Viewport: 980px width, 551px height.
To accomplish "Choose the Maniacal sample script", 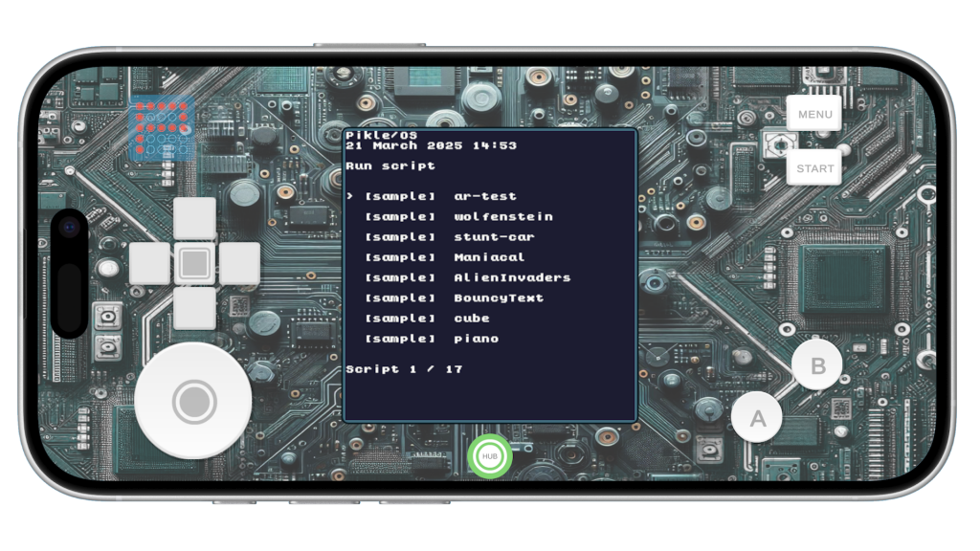I will click(445, 257).
